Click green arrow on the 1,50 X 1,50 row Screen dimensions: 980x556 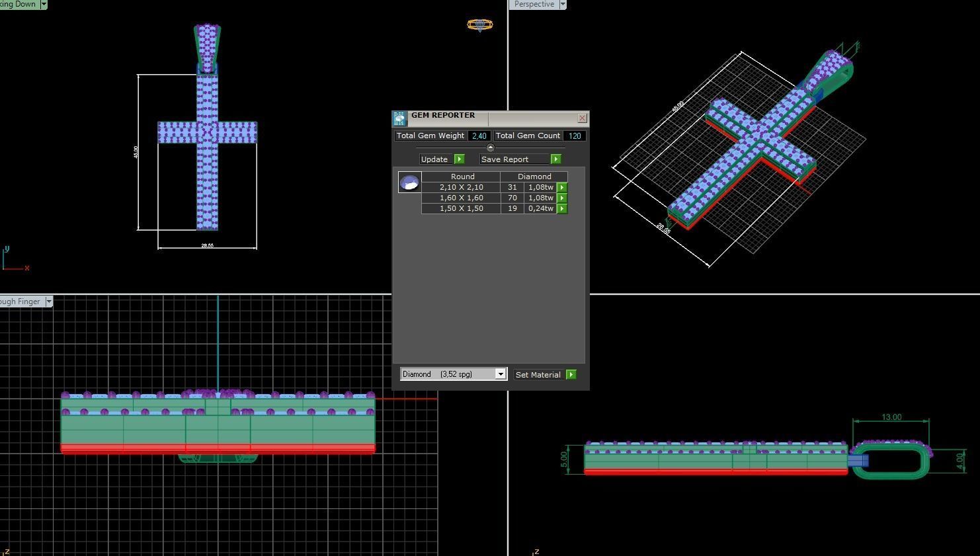(x=562, y=208)
